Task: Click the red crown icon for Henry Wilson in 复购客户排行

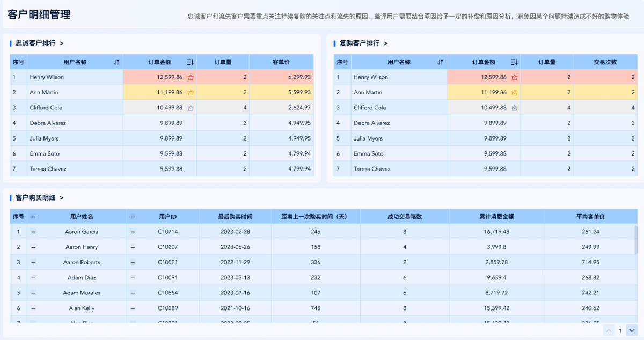Action: pos(515,77)
